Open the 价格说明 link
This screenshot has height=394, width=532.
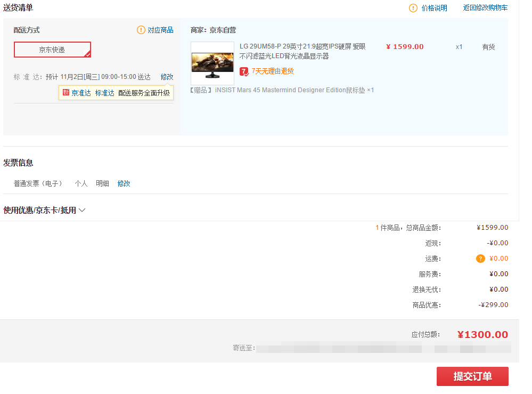click(435, 8)
